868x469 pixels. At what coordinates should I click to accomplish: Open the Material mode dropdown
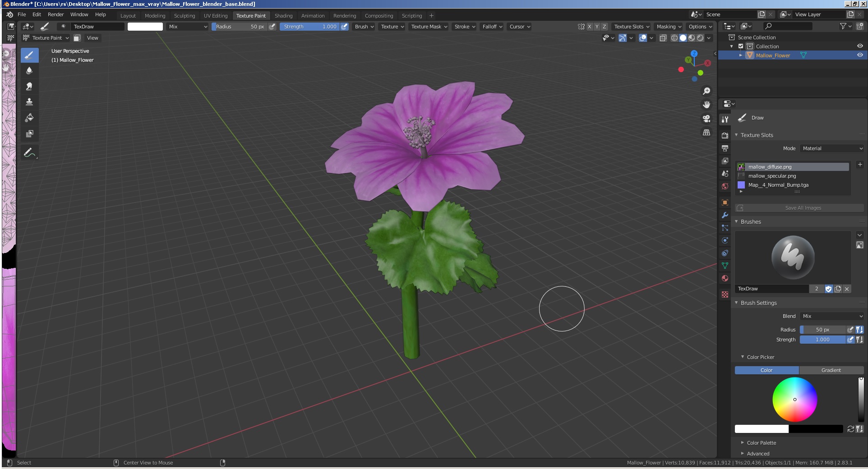point(832,148)
